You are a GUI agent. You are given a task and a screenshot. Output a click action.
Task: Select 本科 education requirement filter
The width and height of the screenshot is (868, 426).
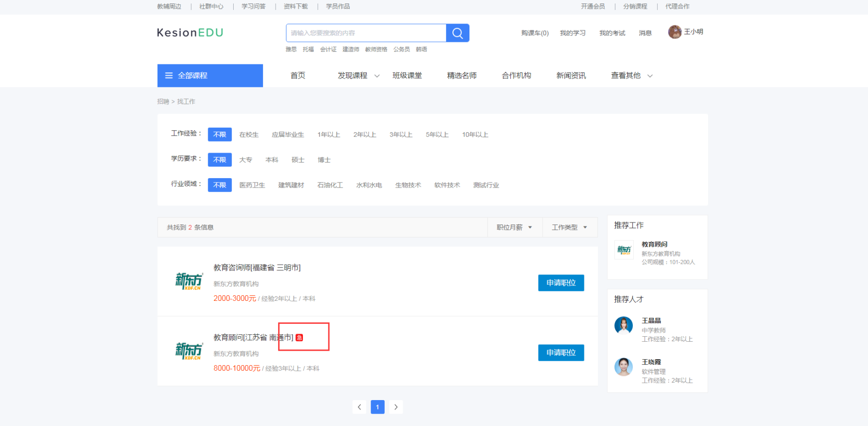[272, 160]
